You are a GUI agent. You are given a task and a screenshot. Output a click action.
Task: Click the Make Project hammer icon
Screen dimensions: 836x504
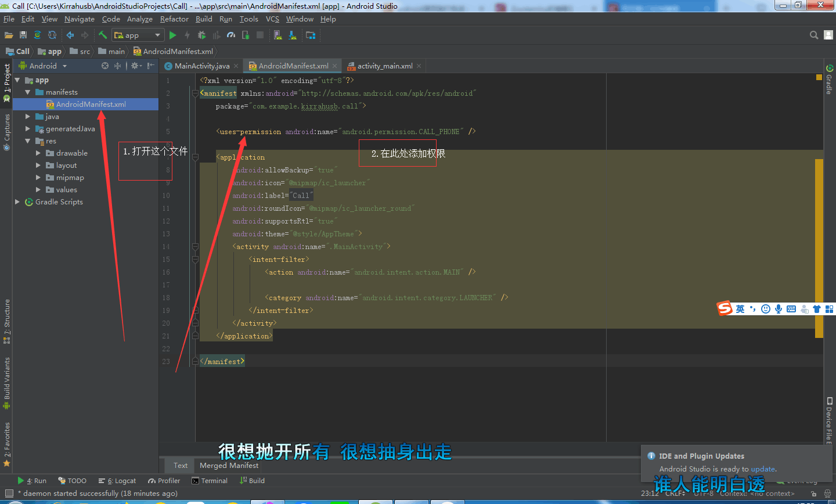click(x=103, y=35)
